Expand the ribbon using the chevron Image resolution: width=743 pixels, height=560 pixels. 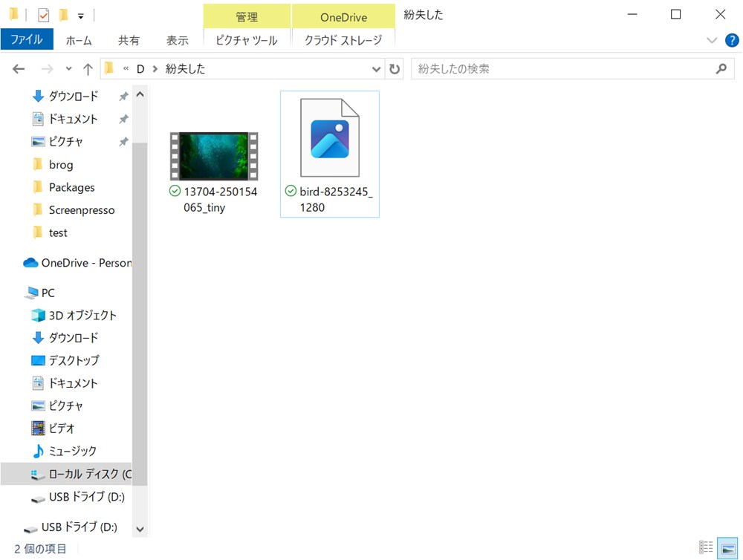[x=712, y=40]
